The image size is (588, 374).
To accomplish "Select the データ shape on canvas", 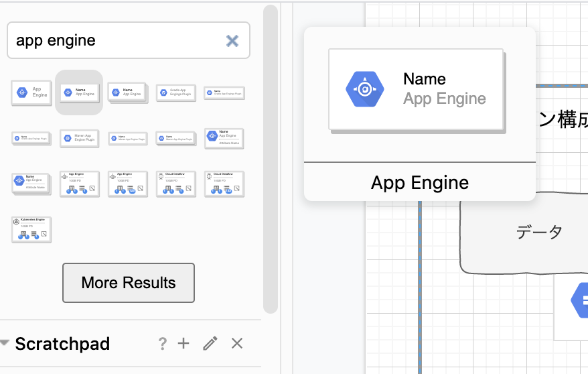I will tap(524, 233).
